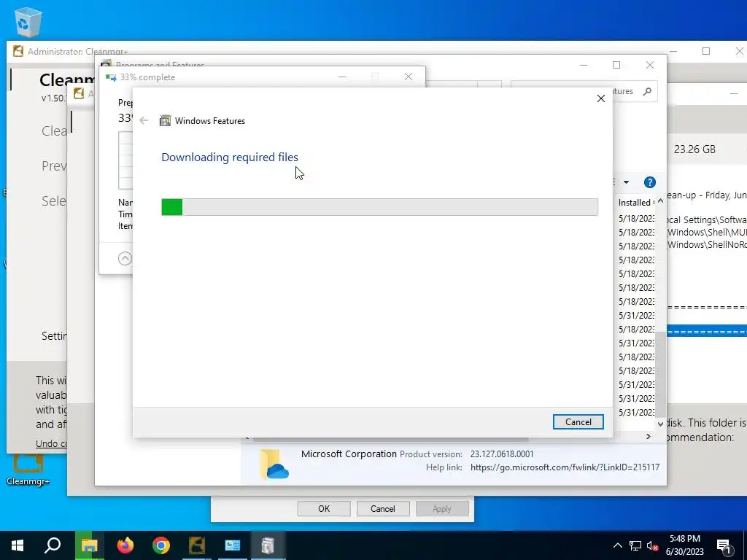Open the notification center icon
The width and height of the screenshot is (747, 560).
pos(724,545)
